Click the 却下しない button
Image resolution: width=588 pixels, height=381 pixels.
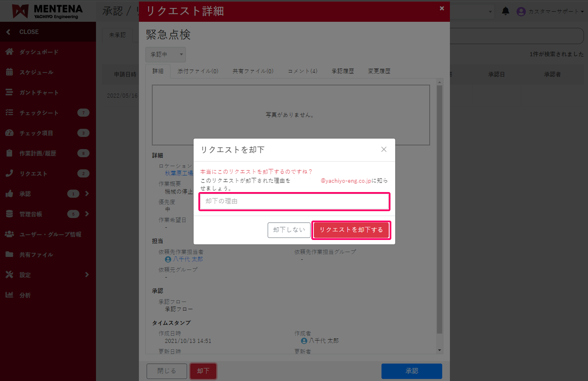click(x=289, y=230)
